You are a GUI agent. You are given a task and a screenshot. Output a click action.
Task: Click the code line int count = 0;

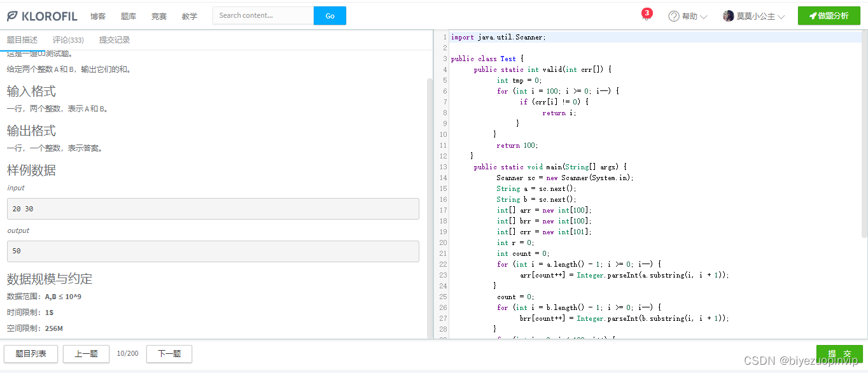[x=523, y=253]
